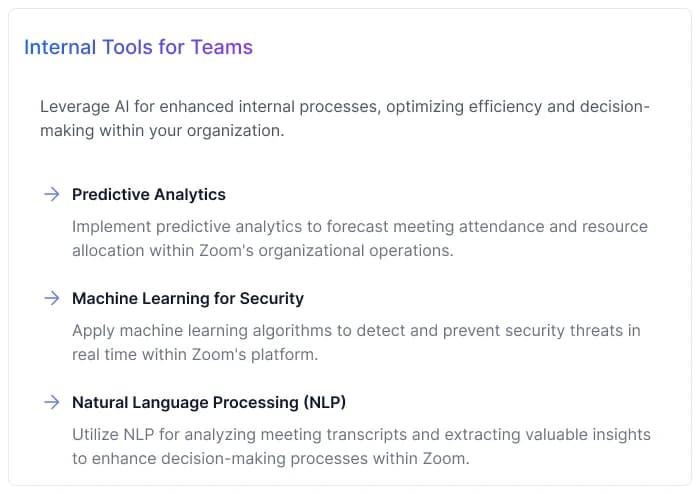This screenshot has width=700, height=494.
Task: Click the phrase "real time within Zoom's platform"
Action: coord(194,354)
